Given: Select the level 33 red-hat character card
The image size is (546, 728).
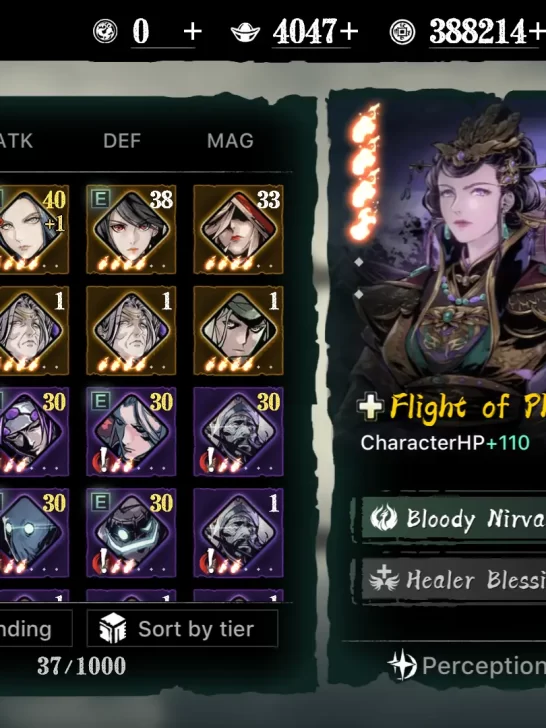Looking at the screenshot, I should point(238,229).
